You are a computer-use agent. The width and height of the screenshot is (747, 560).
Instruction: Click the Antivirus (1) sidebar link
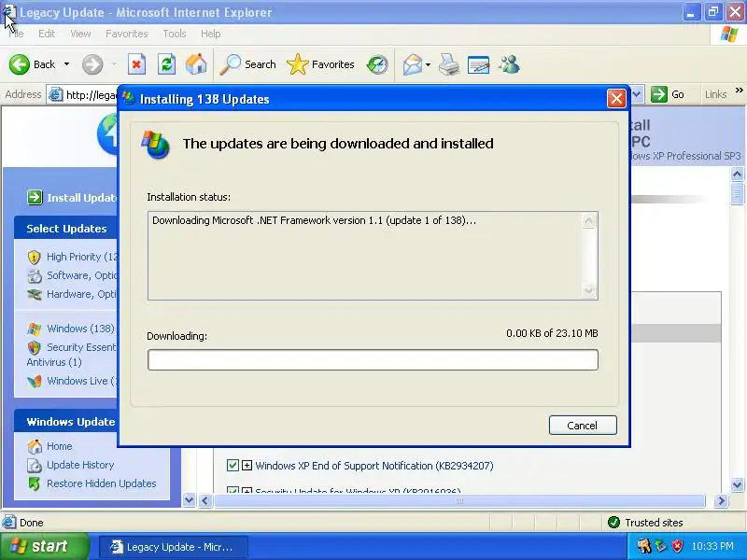tap(54, 362)
